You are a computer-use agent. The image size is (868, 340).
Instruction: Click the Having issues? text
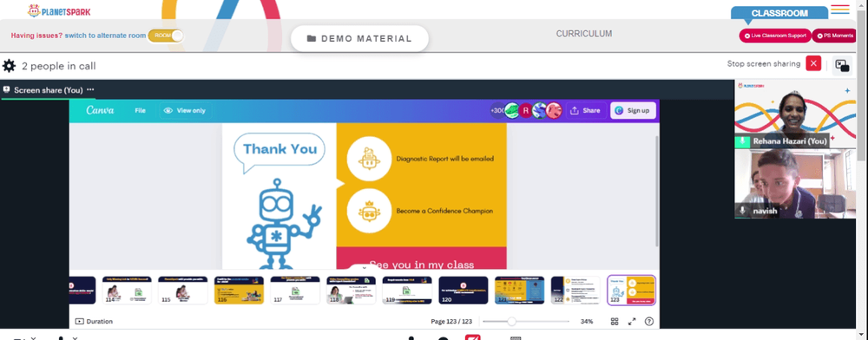click(36, 36)
